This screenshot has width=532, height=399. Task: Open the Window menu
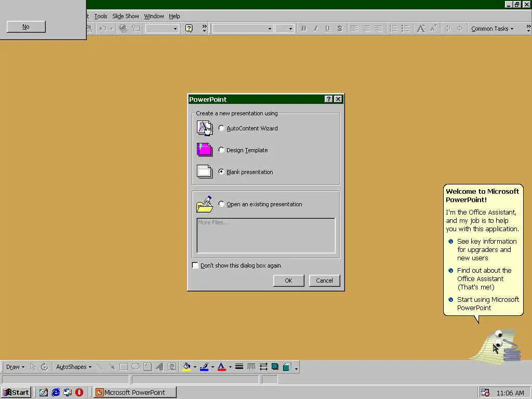coord(154,16)
